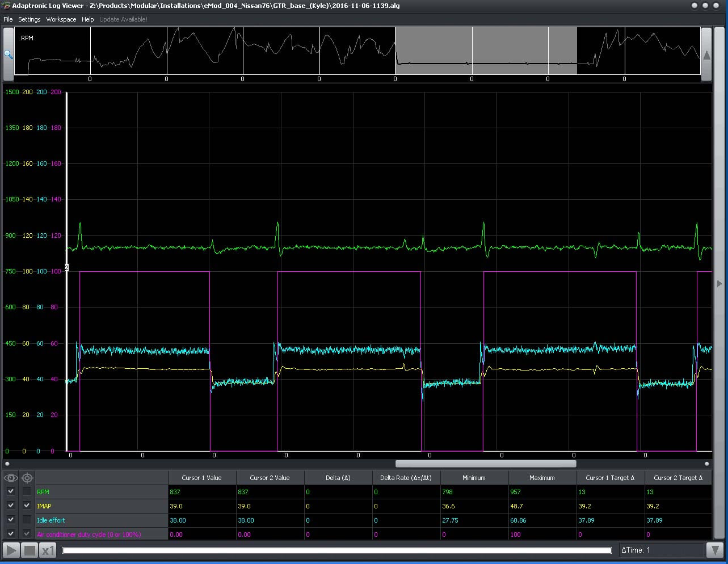Click the IMAP Cursor 1 Target Δ 39.2
Image resolution: width=728 pixels, height=564 pixels.
pos(584,506)
